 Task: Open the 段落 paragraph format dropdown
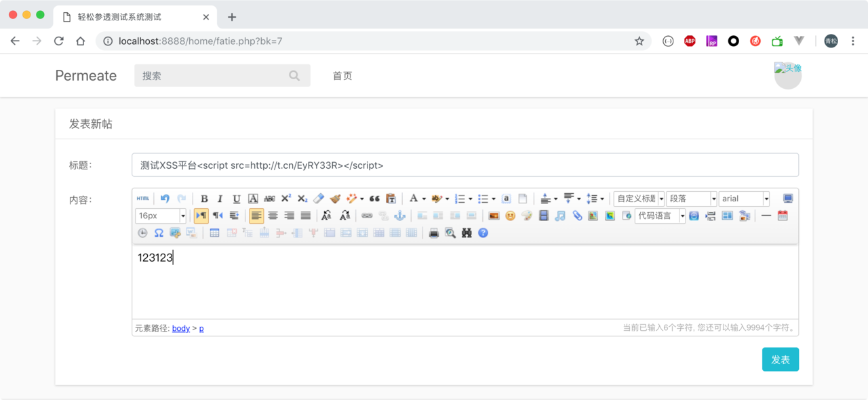click(x=692, y=199)
